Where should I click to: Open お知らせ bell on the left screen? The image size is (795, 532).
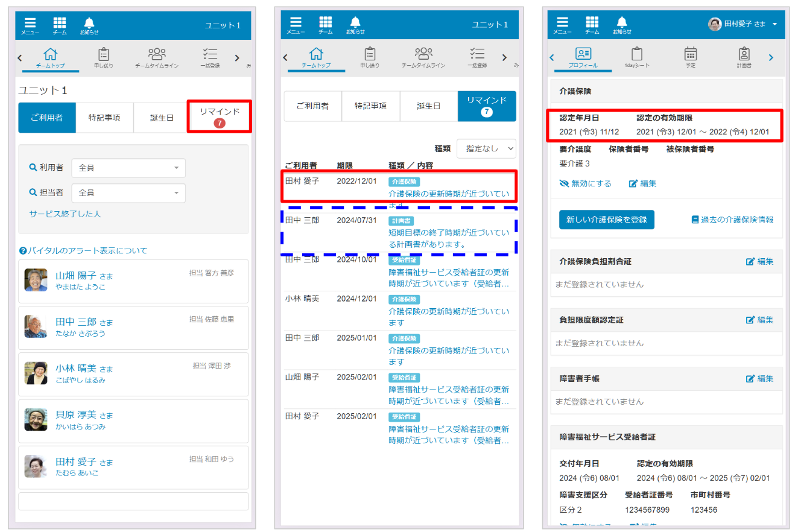89,25
